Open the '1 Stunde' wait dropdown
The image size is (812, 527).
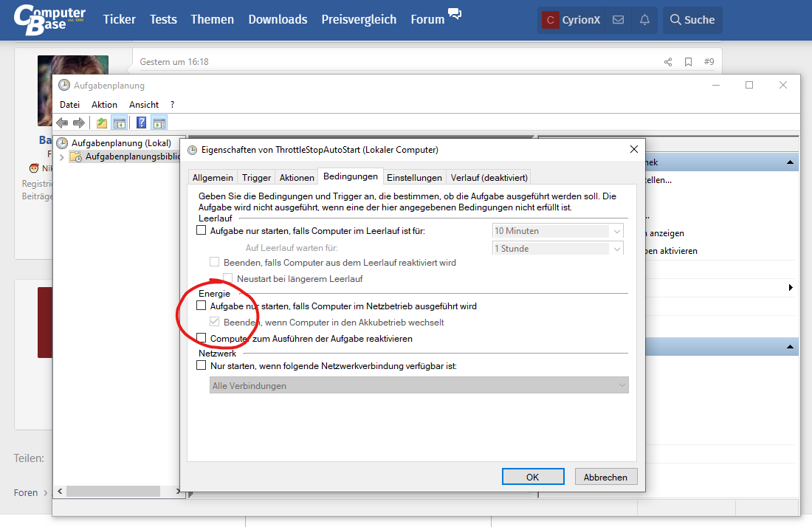[558, 249]
